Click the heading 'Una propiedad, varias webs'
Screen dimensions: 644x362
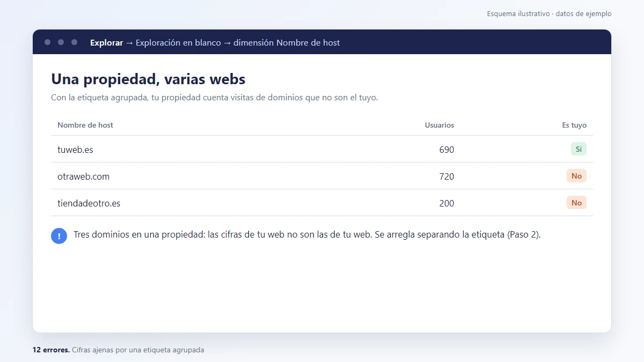pyautogui.click(x=148, y=79)
